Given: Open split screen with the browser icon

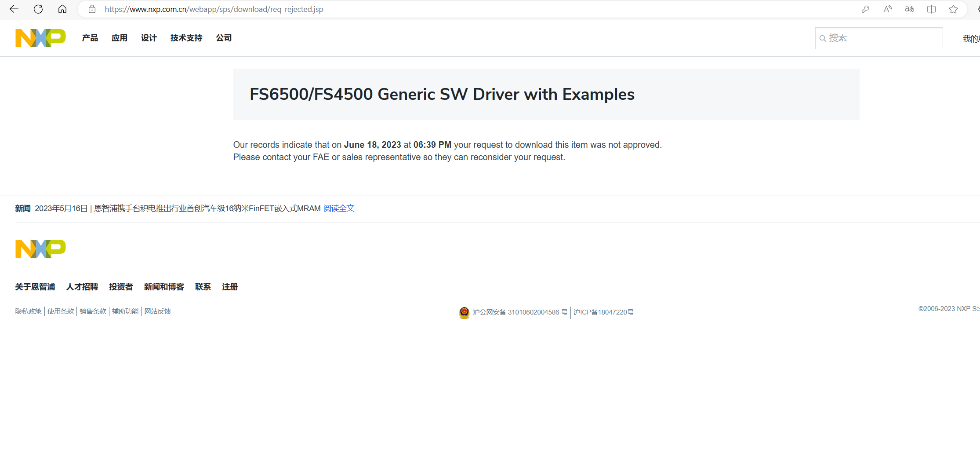Looking at the screenshot, I should tap(931, 9).
